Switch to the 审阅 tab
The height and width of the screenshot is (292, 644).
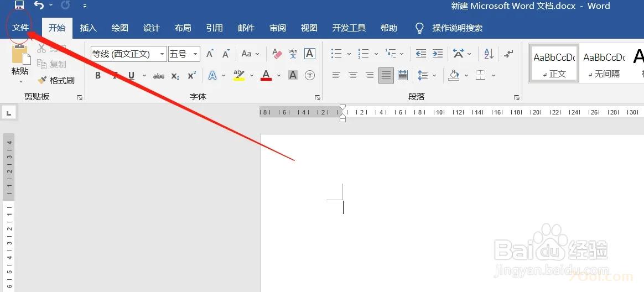[278, 28]
